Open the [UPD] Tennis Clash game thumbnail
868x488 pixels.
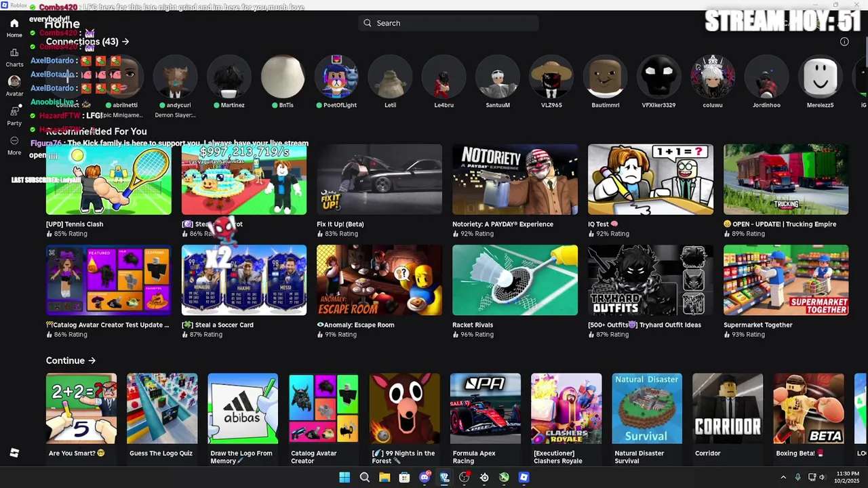108,180
